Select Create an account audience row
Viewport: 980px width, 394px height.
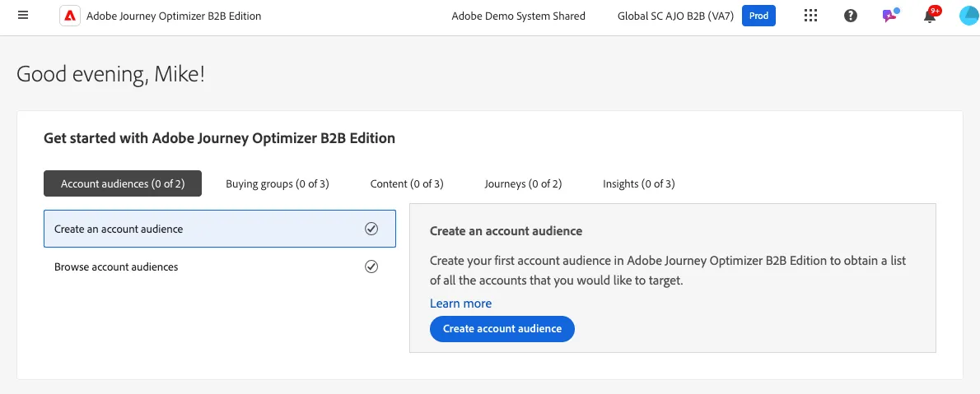(x=219, y=229)
